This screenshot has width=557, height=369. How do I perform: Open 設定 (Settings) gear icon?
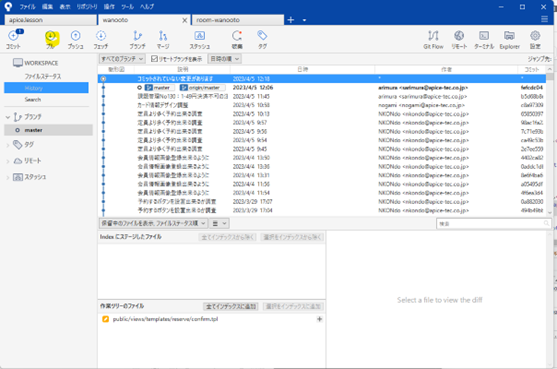(x=535, y=39)
